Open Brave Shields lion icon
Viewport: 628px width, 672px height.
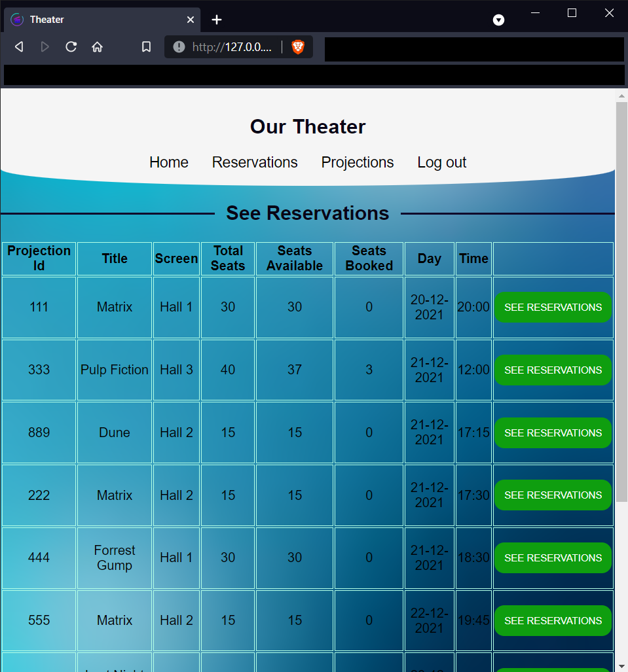(x=298, y=46)
